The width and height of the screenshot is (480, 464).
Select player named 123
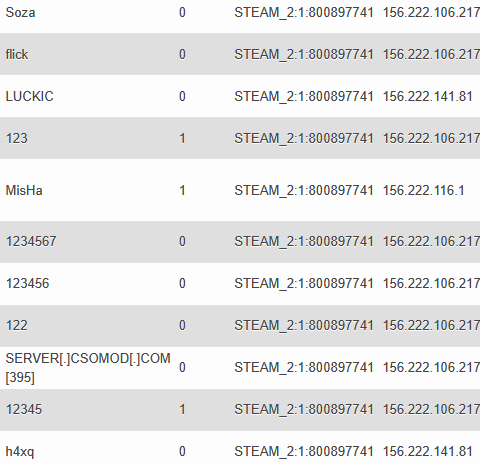click(17, 138)
